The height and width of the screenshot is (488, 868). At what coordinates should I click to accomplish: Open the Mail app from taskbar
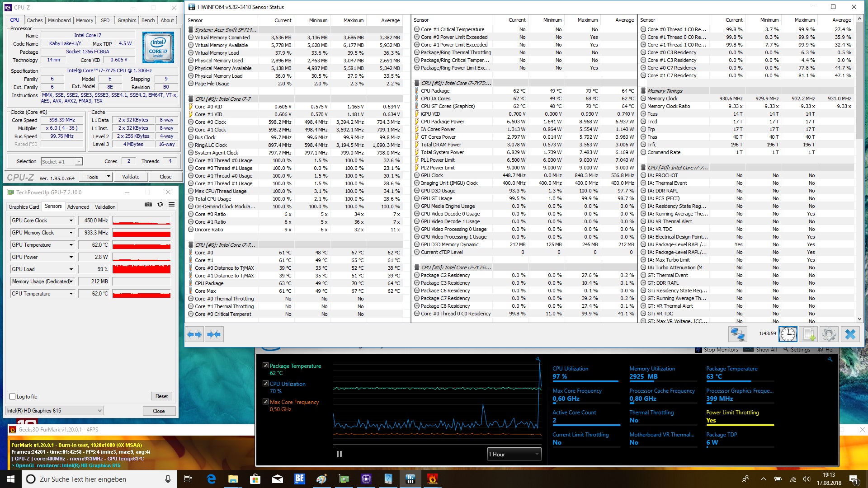277,479
